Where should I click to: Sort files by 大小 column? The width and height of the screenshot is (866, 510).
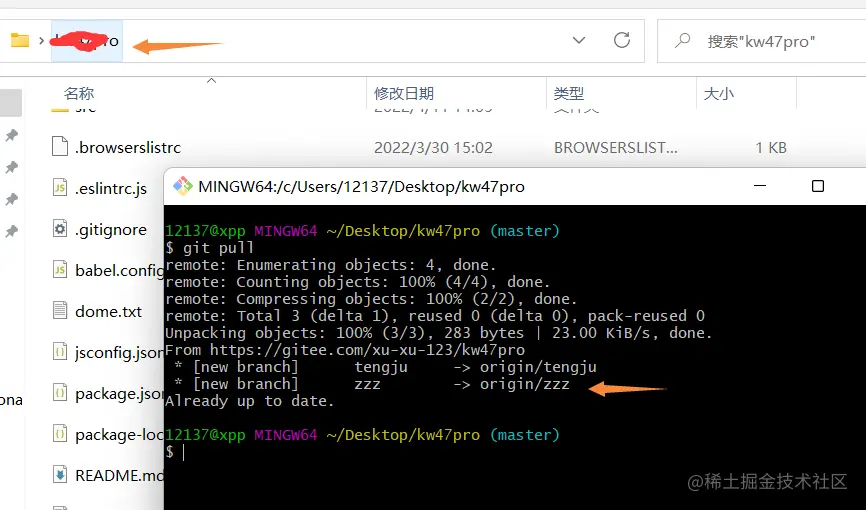719,93
